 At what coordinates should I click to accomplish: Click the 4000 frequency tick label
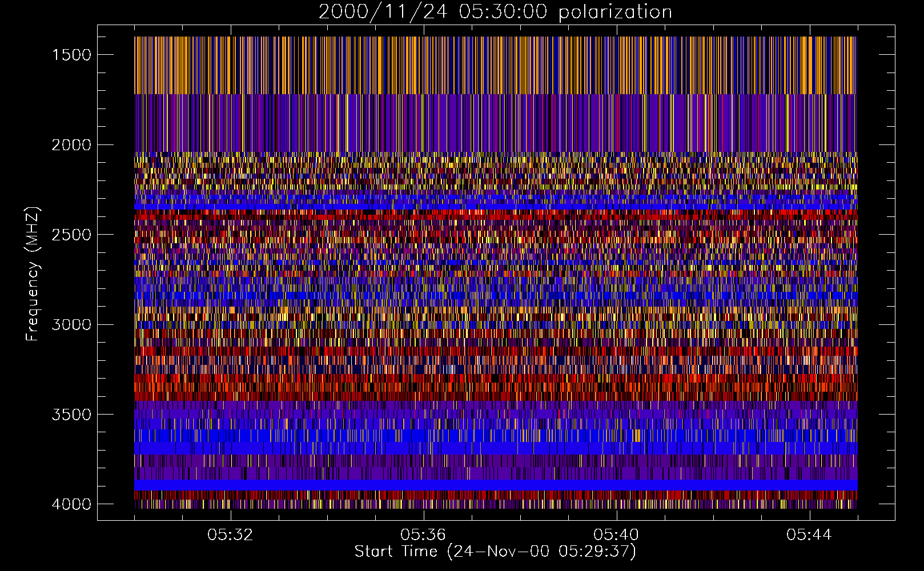click(x=71, y=504)
